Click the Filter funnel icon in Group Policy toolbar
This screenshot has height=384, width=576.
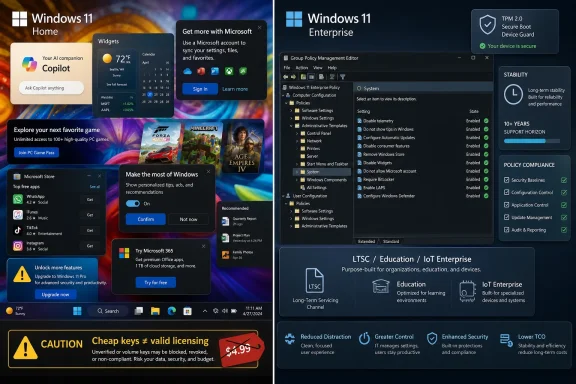342,77
